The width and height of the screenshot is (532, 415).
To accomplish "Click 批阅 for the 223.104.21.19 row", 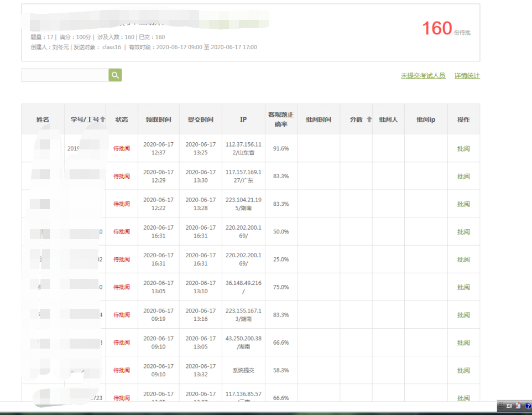I will click(x=463, y=204).
